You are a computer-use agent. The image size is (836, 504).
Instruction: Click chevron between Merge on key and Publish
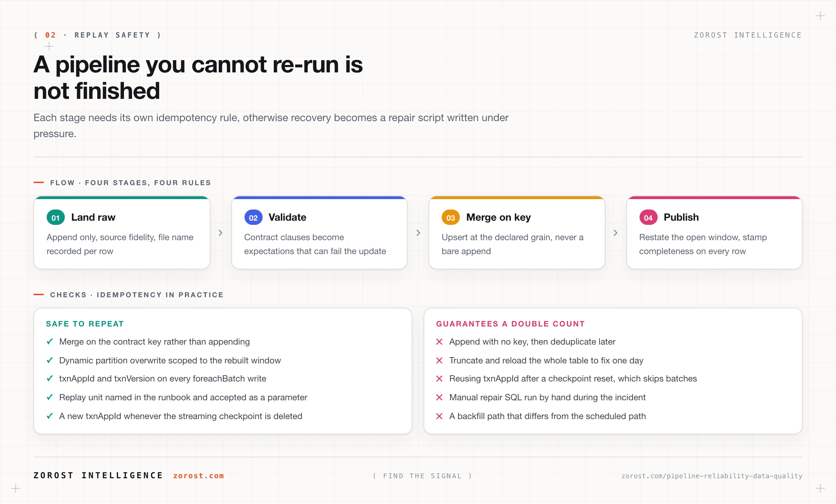point(616,233)
